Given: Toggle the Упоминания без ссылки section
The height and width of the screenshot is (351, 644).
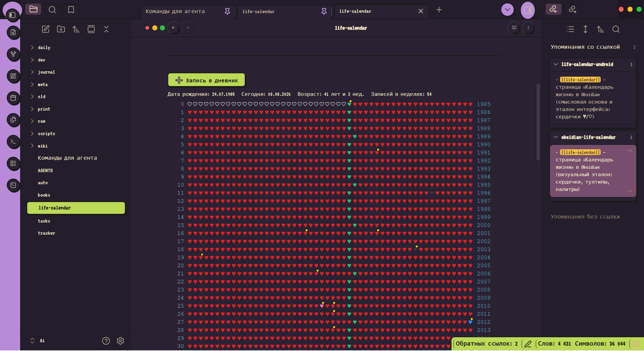Looking at the screenshot, I should 585,217.
